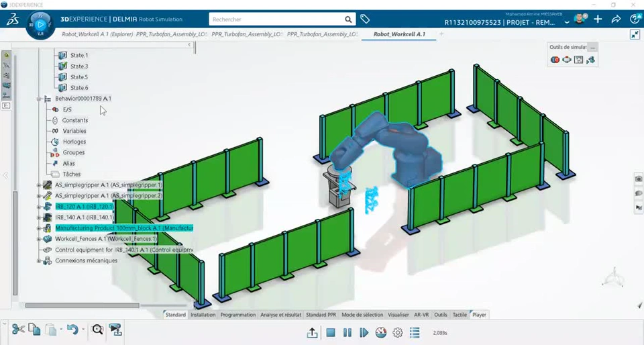Image resolution: width=644 pixels, height=345 pixels.
Task: Click the Copy icon
Action: click(34, 329)
